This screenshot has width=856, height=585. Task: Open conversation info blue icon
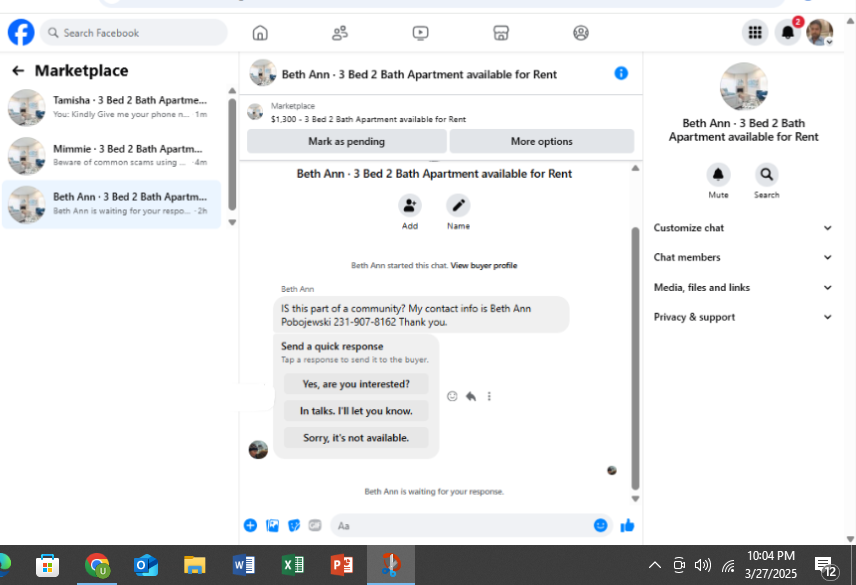621,73
